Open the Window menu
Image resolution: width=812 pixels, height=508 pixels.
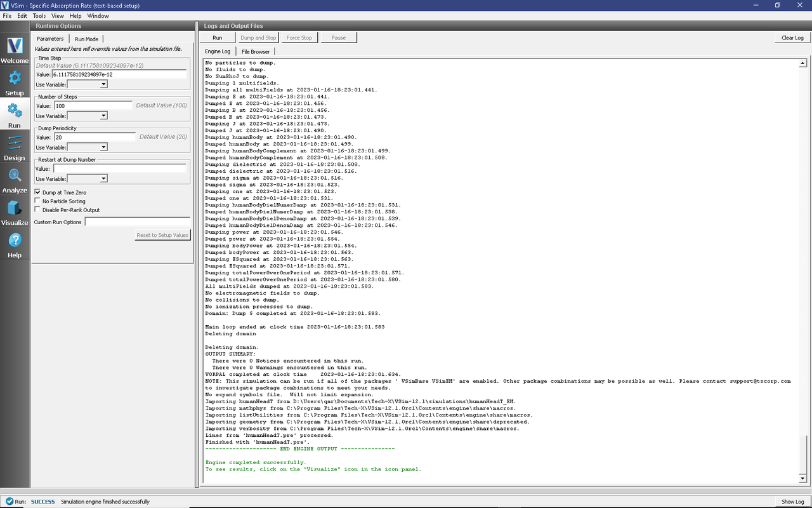[x=98, y=16]
